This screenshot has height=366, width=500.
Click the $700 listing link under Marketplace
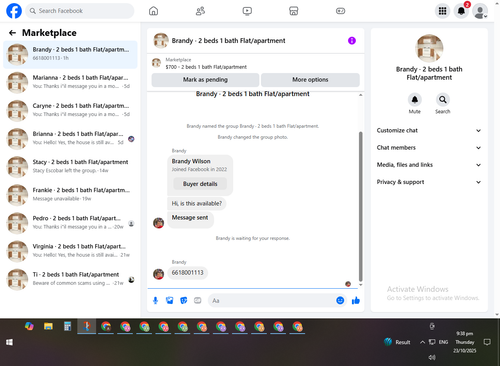pos(206,67)
